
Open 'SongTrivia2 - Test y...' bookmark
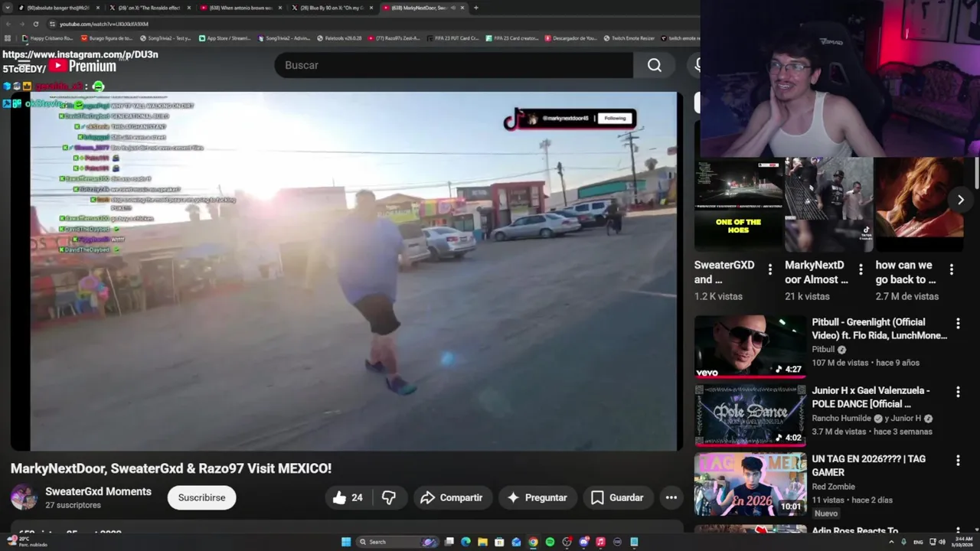click(x=165, y=37)
